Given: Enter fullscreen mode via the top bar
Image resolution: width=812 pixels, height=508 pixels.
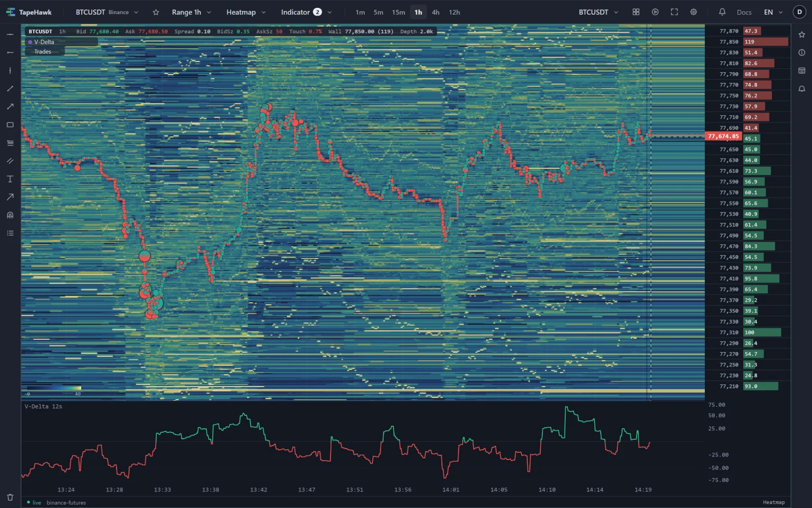Looking at the screenshot, I should pyautogui.click(x=675, y=12).
